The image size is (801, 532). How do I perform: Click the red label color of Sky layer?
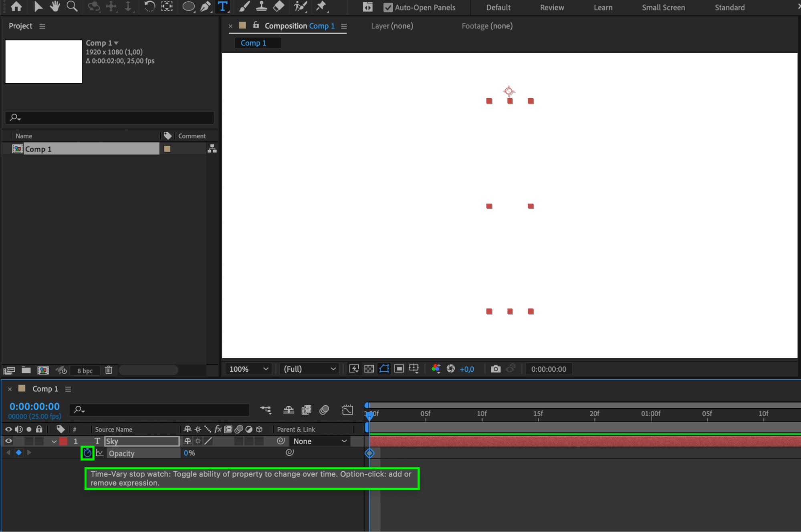(x=63, y=441)
